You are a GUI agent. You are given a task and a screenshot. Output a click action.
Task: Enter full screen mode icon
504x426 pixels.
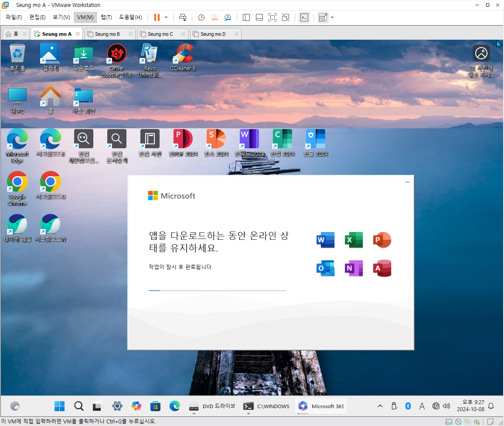click(272, 17)
